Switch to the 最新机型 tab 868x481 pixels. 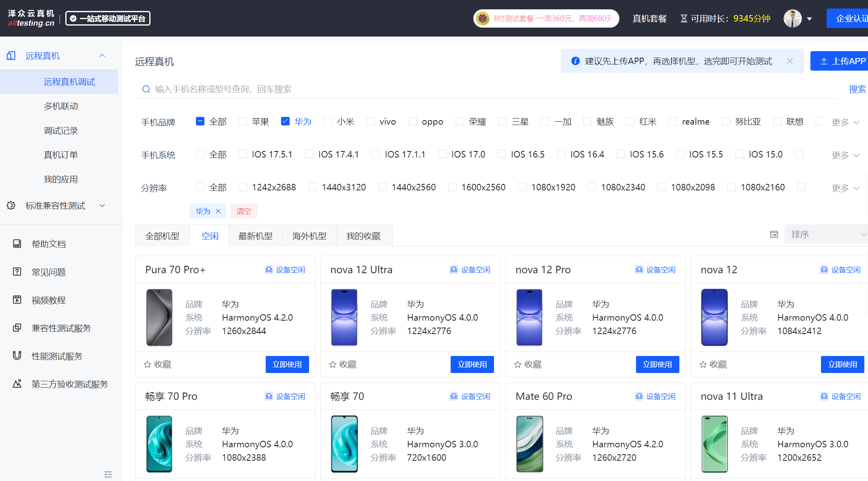coord(256,236)
